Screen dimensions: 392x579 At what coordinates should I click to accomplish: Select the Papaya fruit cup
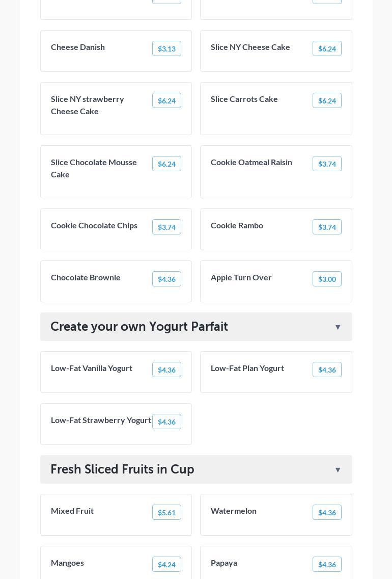(x=224, y=563)
